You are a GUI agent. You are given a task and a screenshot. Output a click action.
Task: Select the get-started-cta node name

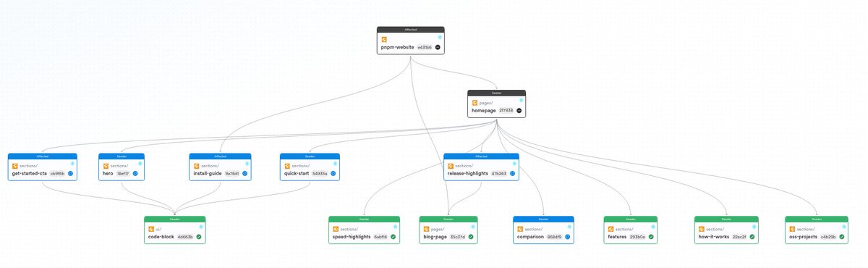point(30,174)
